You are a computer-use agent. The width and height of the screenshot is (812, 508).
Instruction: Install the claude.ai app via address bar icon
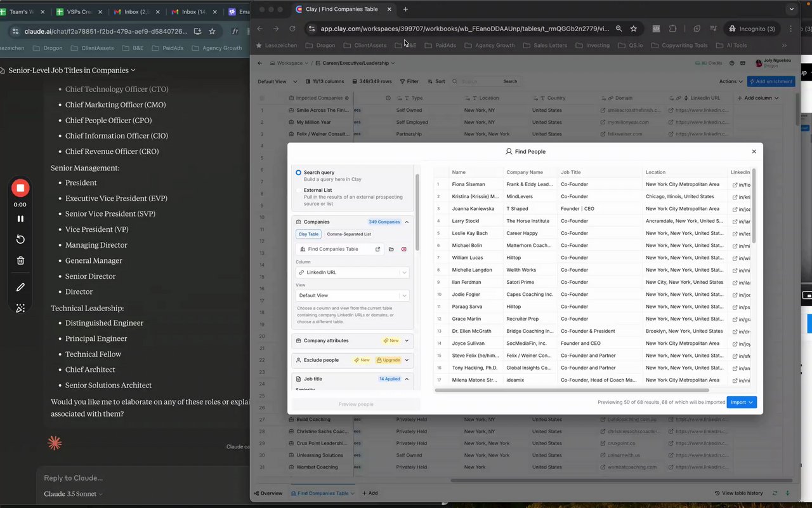197,31
